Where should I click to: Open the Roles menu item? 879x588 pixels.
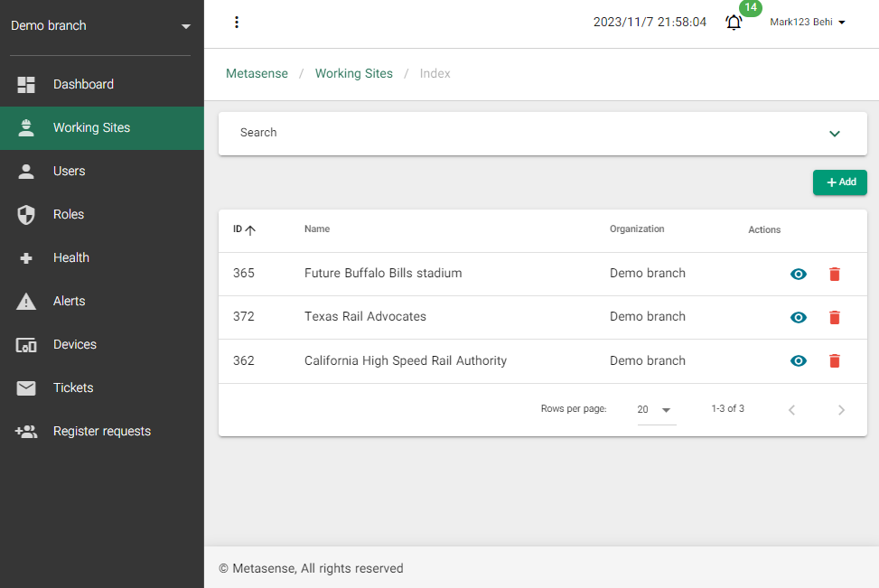point(101,215)
